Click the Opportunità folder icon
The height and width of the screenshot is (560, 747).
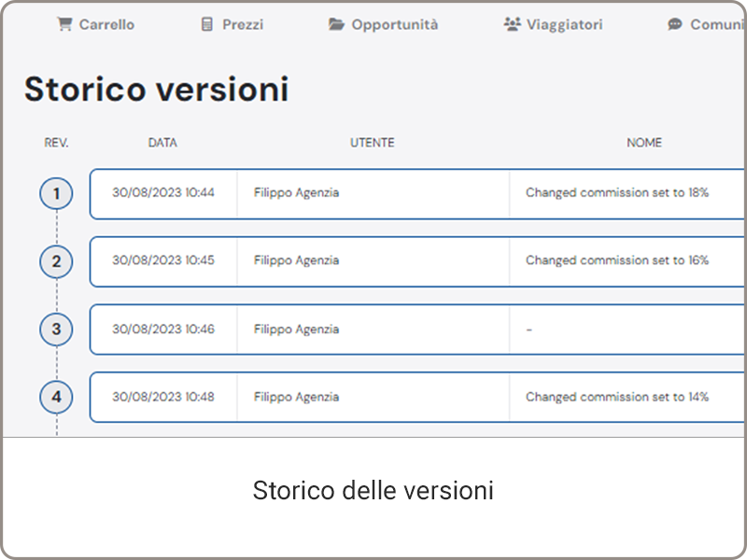pos(336,24)
